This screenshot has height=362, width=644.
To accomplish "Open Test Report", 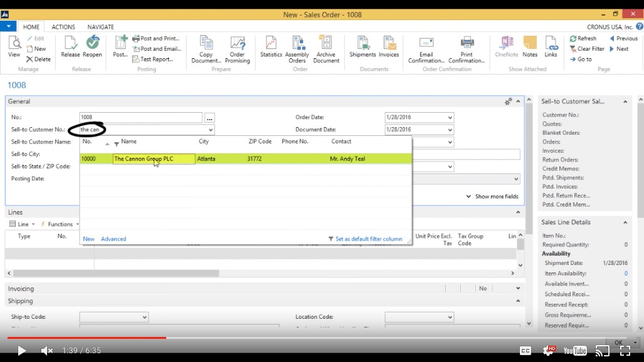I will (153, 59).
